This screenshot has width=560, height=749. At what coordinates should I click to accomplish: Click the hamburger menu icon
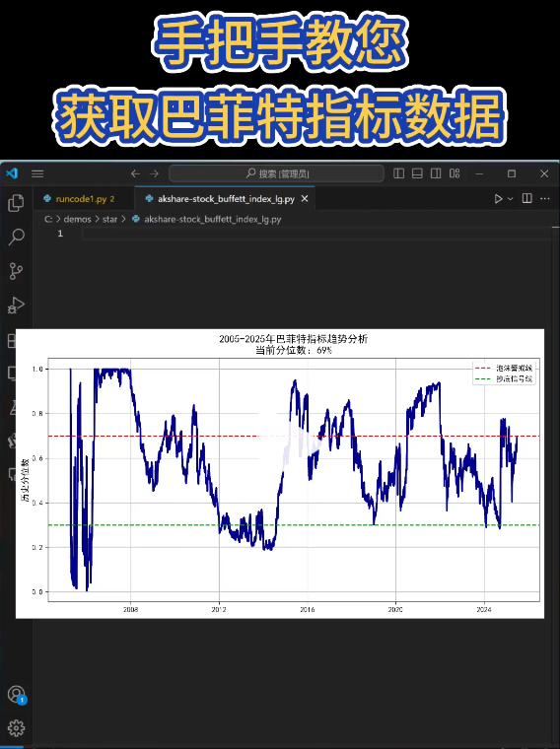37,173
